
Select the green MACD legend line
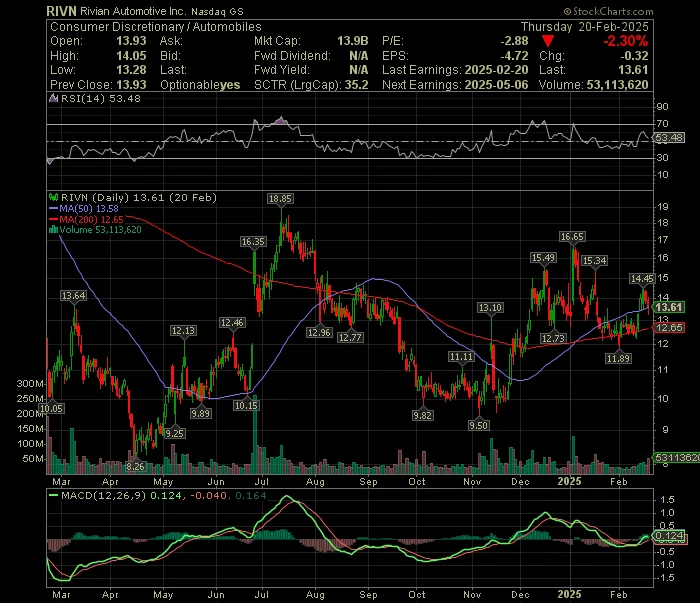click(54, 495)
